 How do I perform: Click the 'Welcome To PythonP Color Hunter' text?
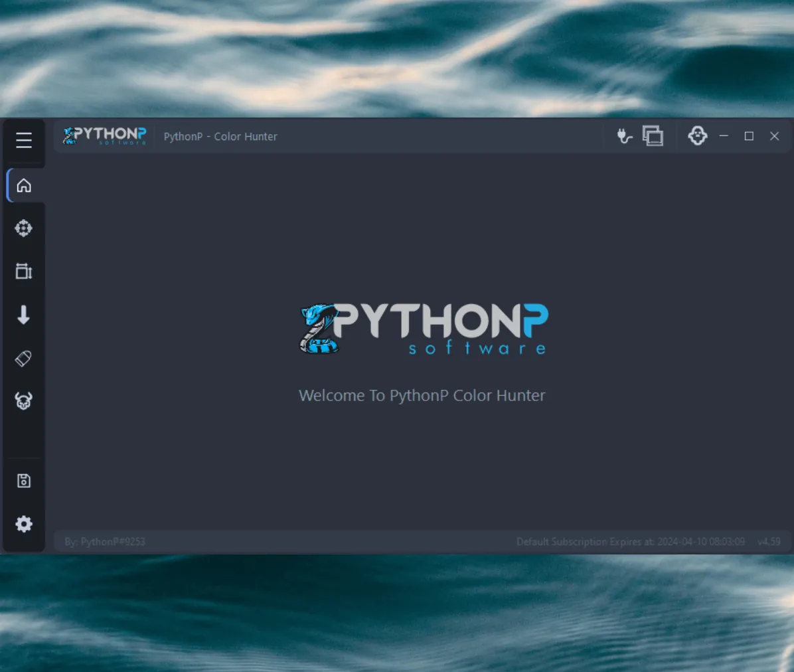pos(422,396)
